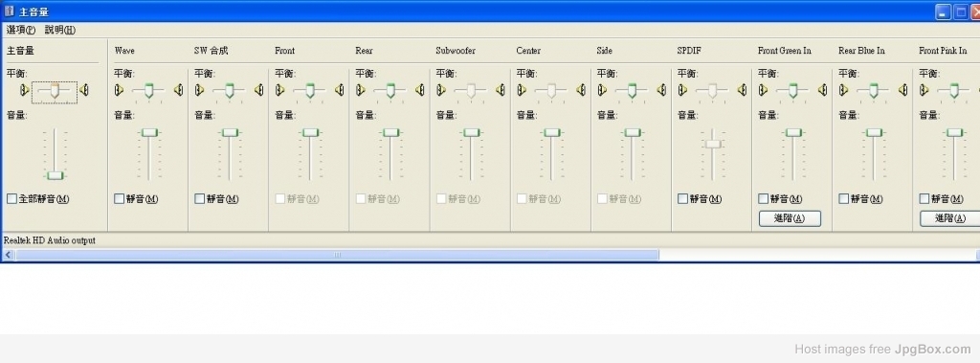Mute the Rear Blue In channel
Image resolution: width=980 pixels, height=363 pixels.
(x=844, y=199)
